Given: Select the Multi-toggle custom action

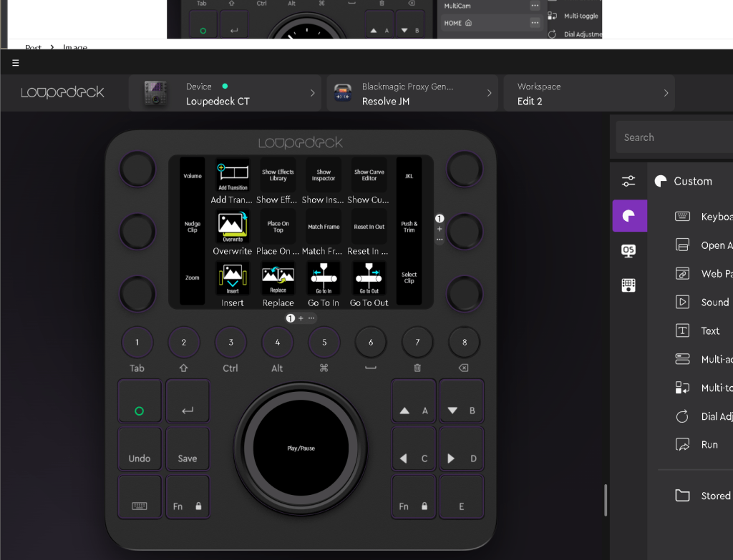Looking at the screenshot, I should click(703, 388).
